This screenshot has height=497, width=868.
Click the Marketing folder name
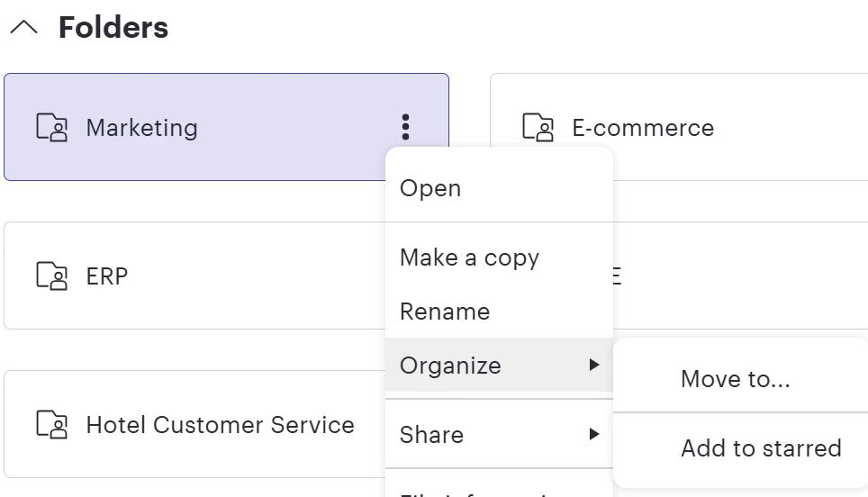141,128
